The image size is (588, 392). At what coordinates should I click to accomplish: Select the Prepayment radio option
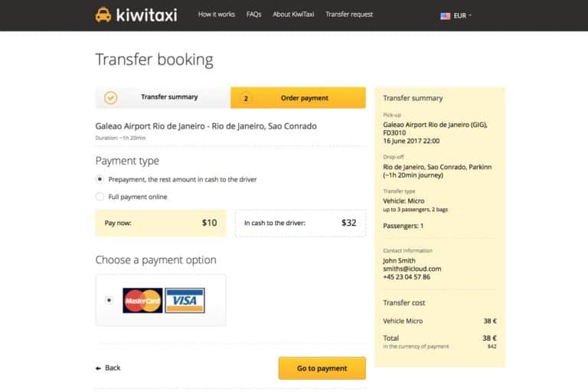[100, 179]
